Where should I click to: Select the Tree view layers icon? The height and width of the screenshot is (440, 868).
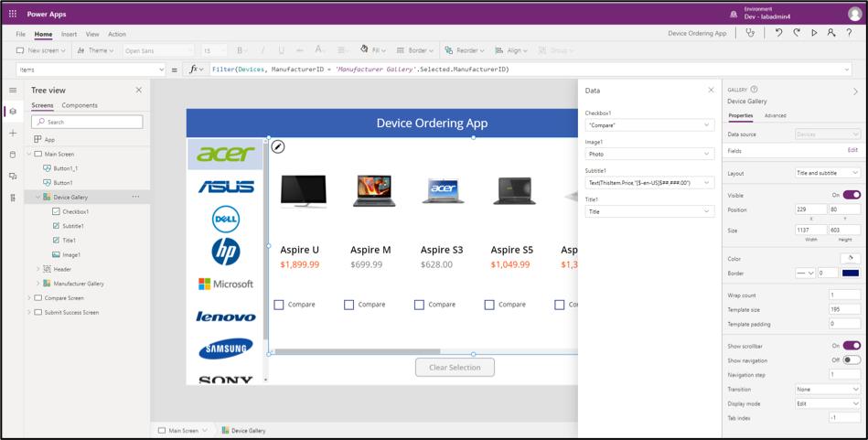click(x=13, y=112)
